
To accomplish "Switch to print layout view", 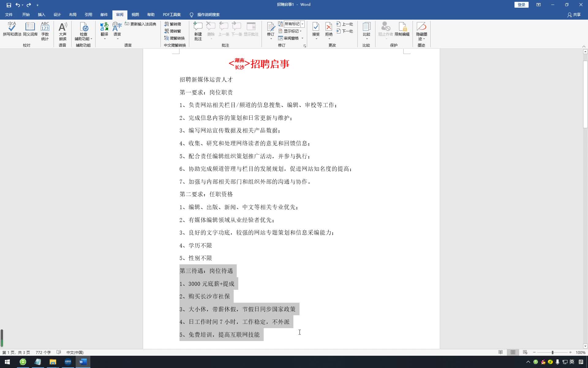I will pos(513,352).
